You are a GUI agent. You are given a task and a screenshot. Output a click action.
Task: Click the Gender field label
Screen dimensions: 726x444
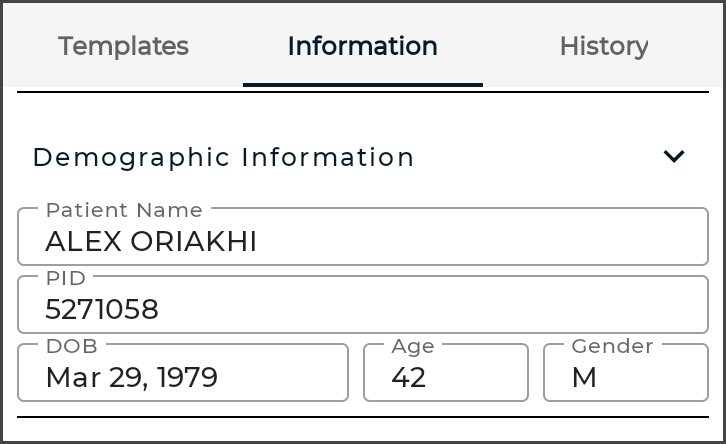[612, 346]
